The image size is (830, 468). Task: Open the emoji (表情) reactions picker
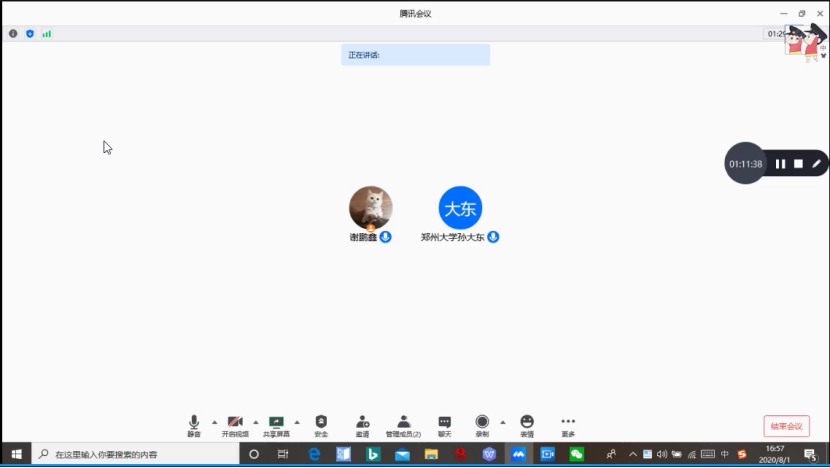click(527, 424)
